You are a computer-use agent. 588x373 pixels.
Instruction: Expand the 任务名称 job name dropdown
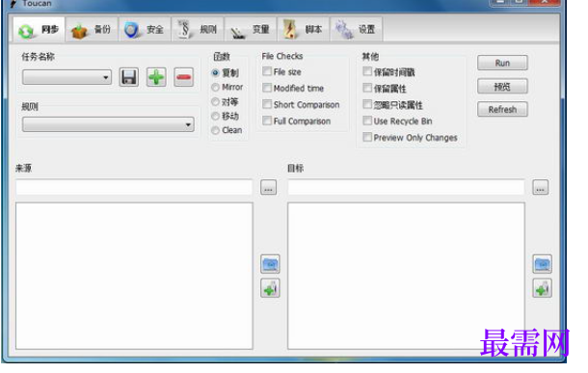coord(67,77)
